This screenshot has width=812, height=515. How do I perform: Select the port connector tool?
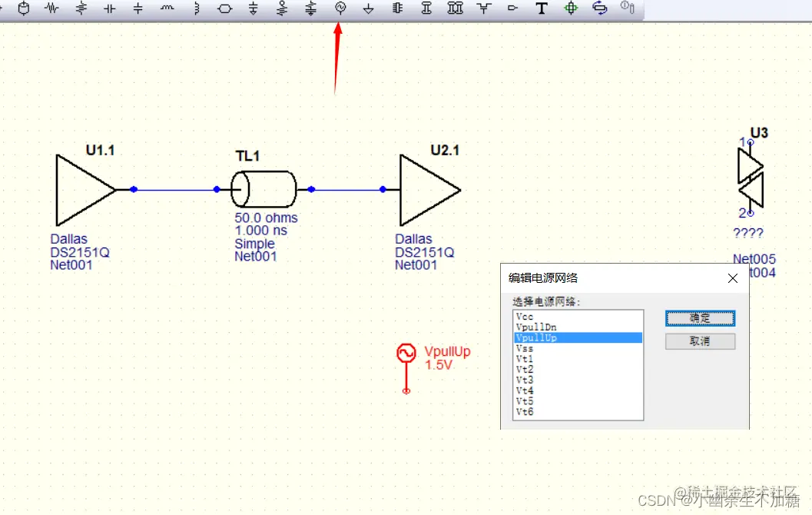coord(512,8)
